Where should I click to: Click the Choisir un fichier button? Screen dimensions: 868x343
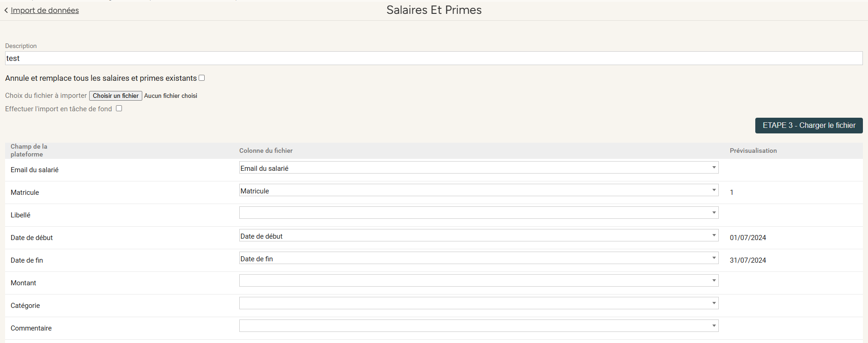coord(115,96)
